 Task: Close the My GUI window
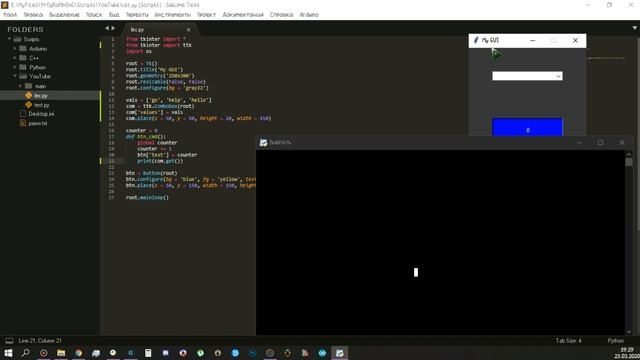(x=576, y=40)
